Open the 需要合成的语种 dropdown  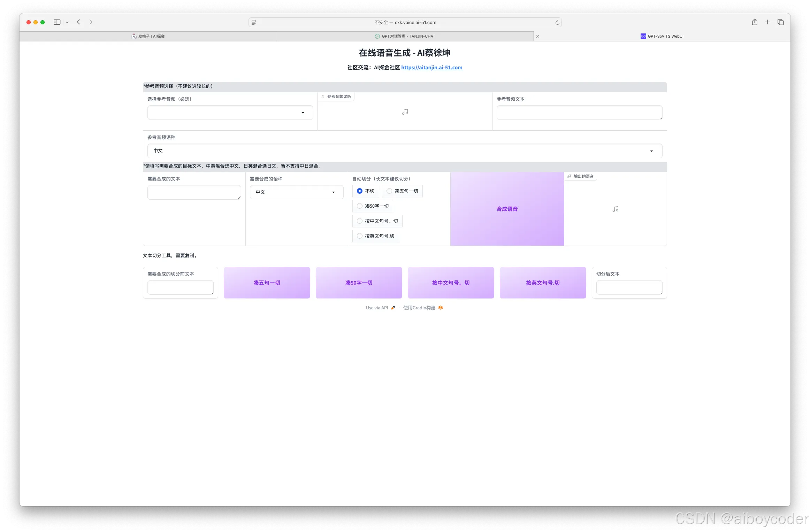pos(296,192)
